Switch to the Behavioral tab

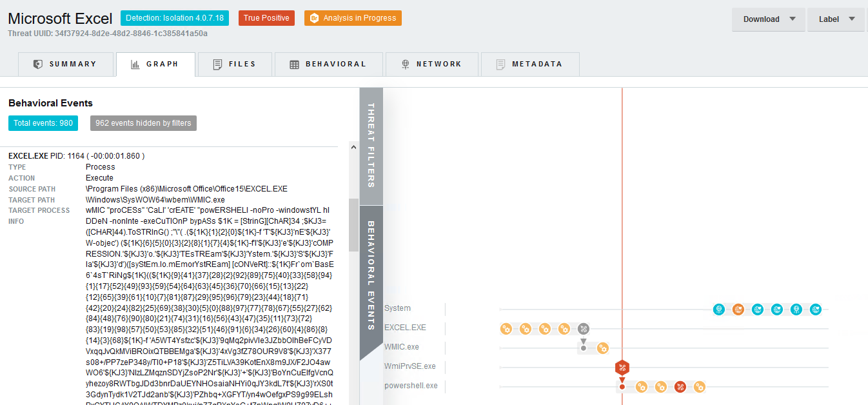click(x=329, y=64)
